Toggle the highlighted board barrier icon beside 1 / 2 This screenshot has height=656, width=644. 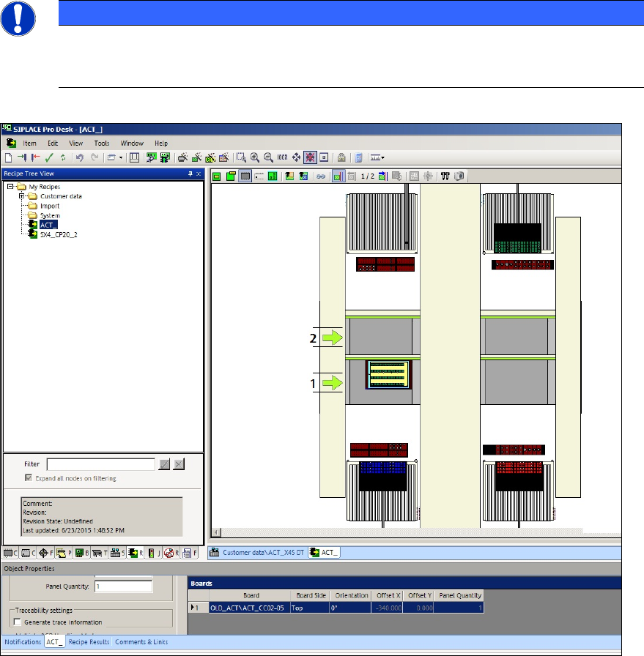pos(338,176)
